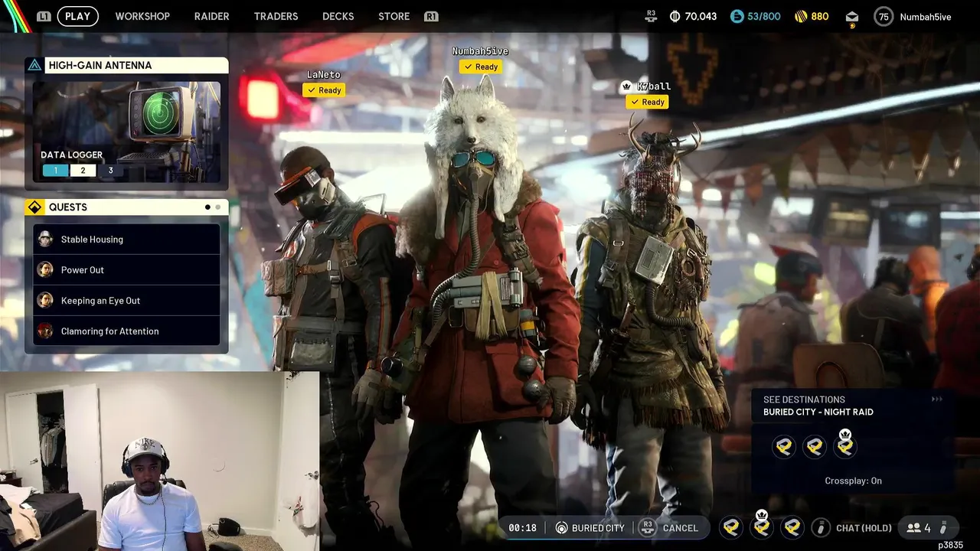Open the Numbah5ive profile name
Image resolution: width=980 pixels, height=551 pixels.
coord(926,17)
